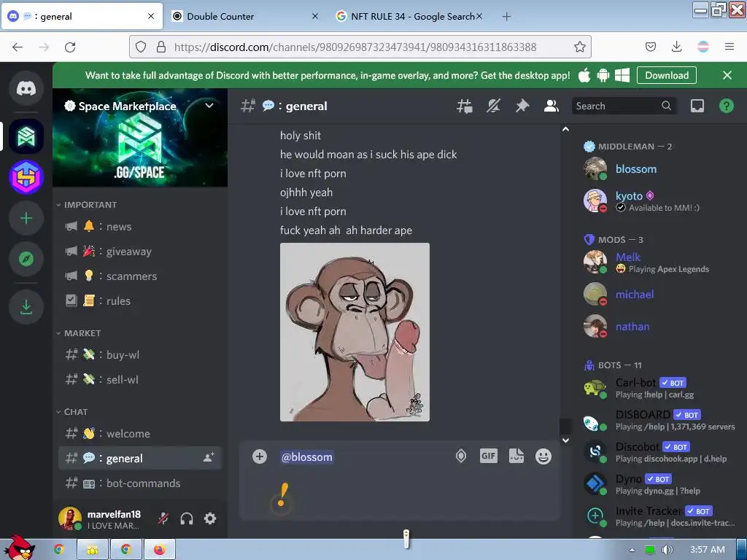Open the buy-wl channel
This screenshot has height=560, width=747.
point(140,355)
